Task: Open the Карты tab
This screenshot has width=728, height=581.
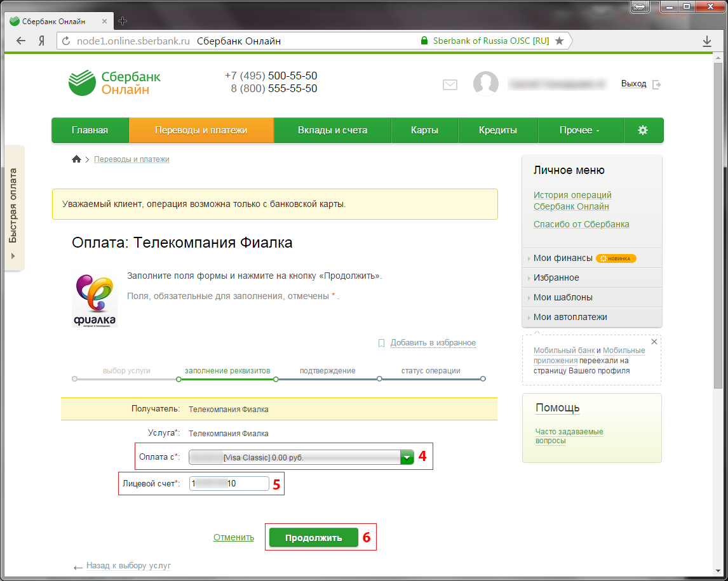Action: [424, 130]
